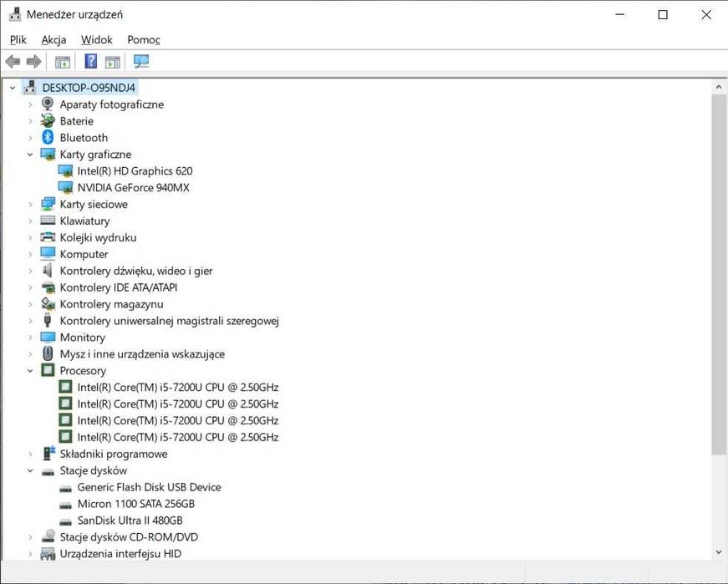Click the Stacje dysków CD-ROM/DVD icon
This screenshot has width=728, height=584.
pos(48,536)
